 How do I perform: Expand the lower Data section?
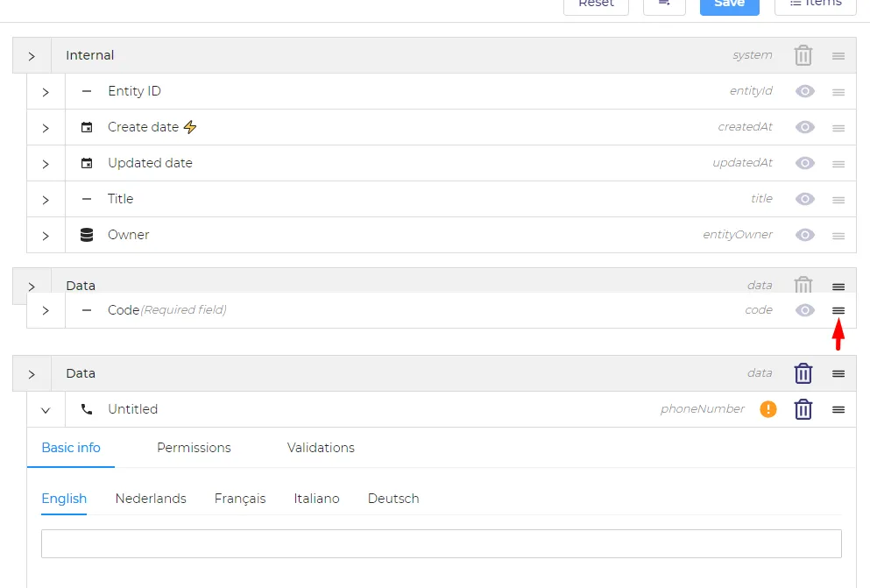[32, 374]
